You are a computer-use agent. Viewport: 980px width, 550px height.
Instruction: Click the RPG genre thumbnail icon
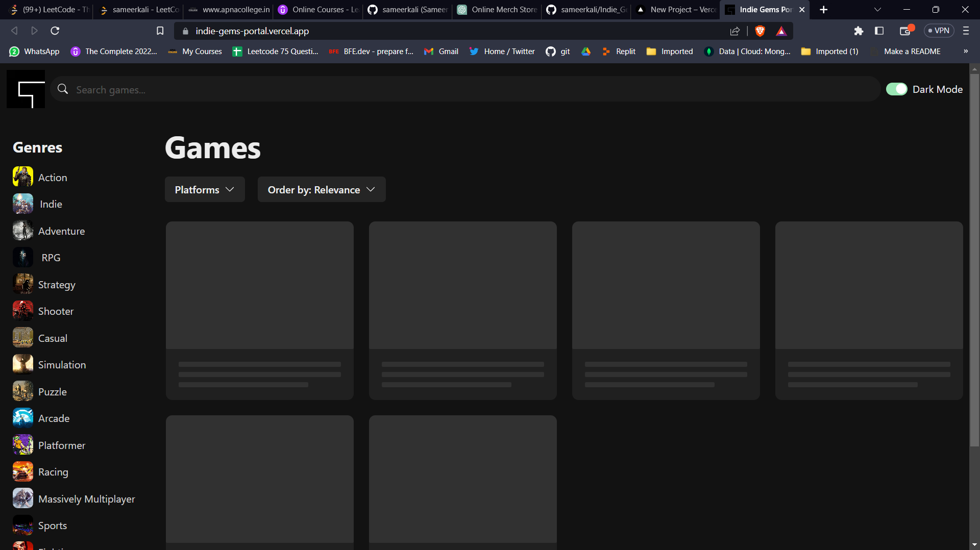23,258
